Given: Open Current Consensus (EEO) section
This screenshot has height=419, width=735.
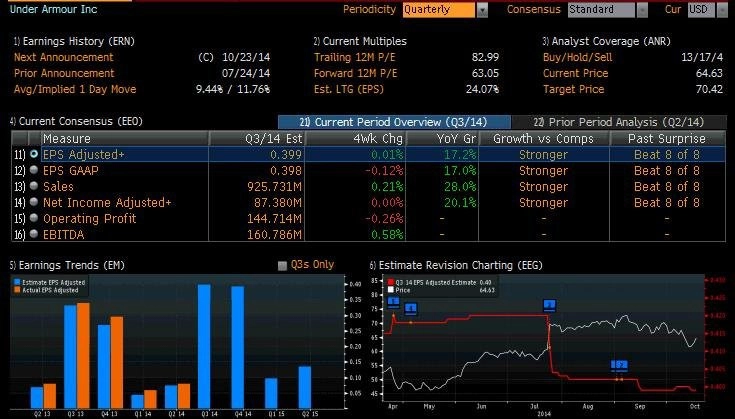Looking at the screenshot, I should 76,121.
